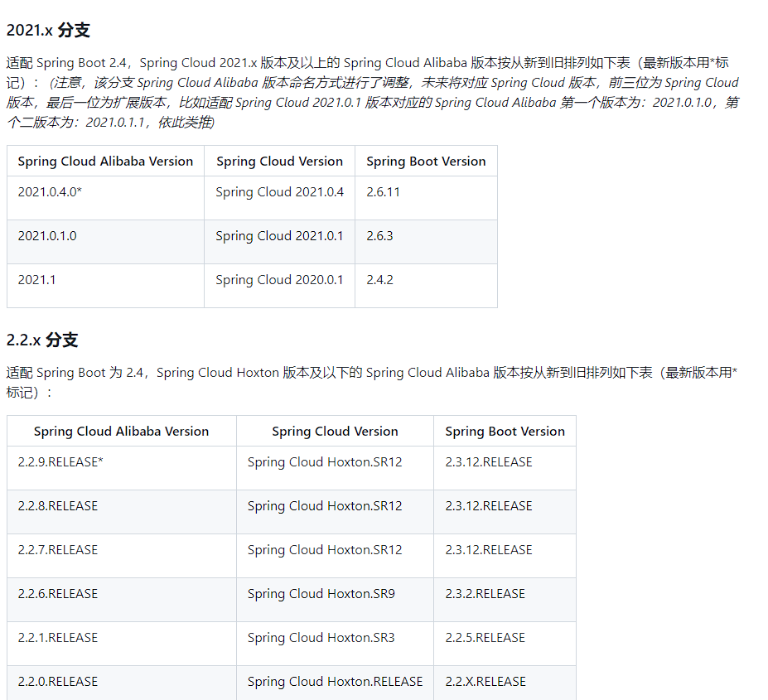Select cell "Spring Cloud 2020.0.1"
The image size is (768, 700).
point(280,286)
